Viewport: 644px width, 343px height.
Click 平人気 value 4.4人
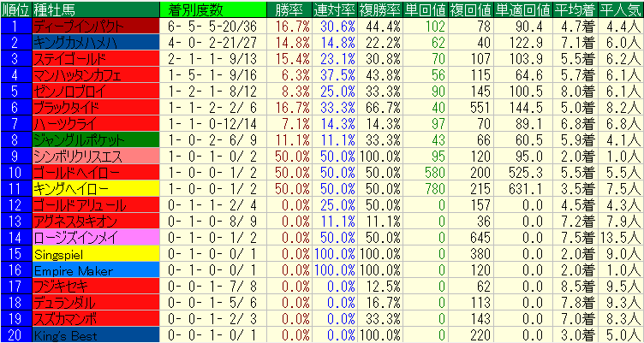pos(624,27)
